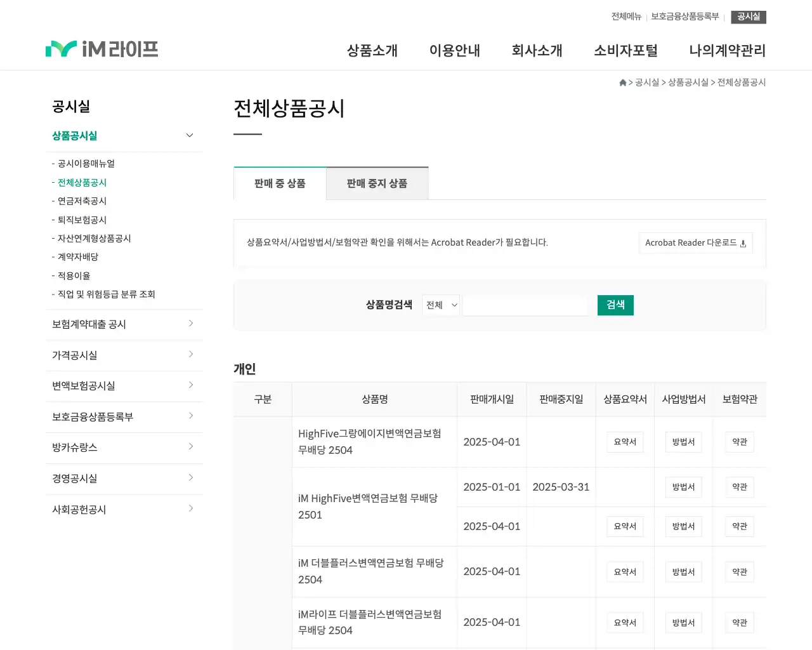Open 방법서 for HighFive그랑에이지변액연금보험
812x650 pixels.
point(683,442)
